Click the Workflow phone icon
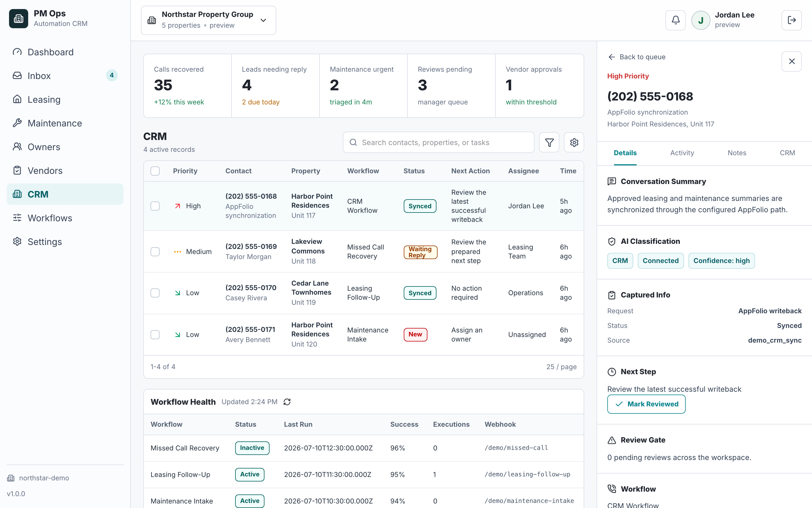The width and height of the screenshot is (812, 508). (612, 489)
